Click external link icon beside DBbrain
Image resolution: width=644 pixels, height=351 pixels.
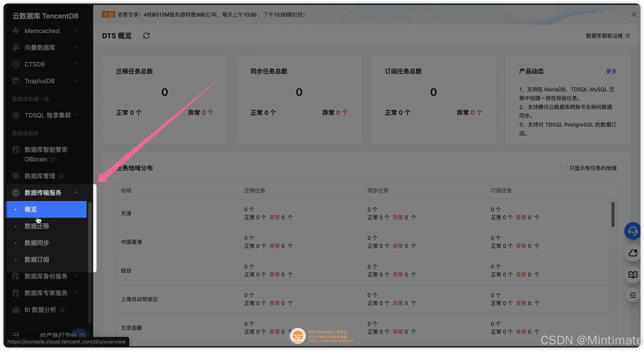53,159
